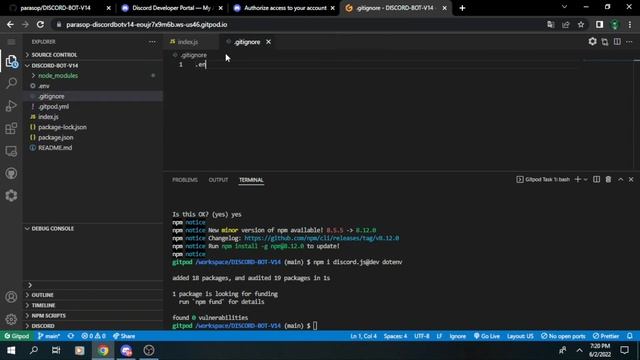Click the terminal command prompt line
This screenshot has height=360, width=640.
244,326
